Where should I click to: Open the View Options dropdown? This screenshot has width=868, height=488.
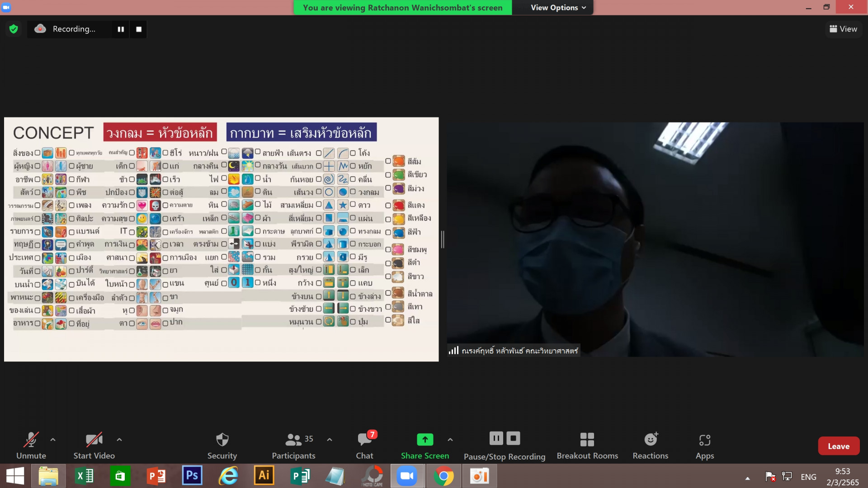coord(558,7)
